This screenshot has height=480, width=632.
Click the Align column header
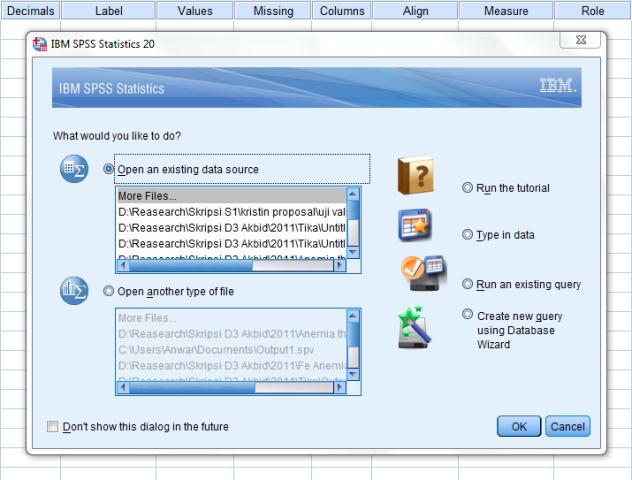click(x=415, y=10)
